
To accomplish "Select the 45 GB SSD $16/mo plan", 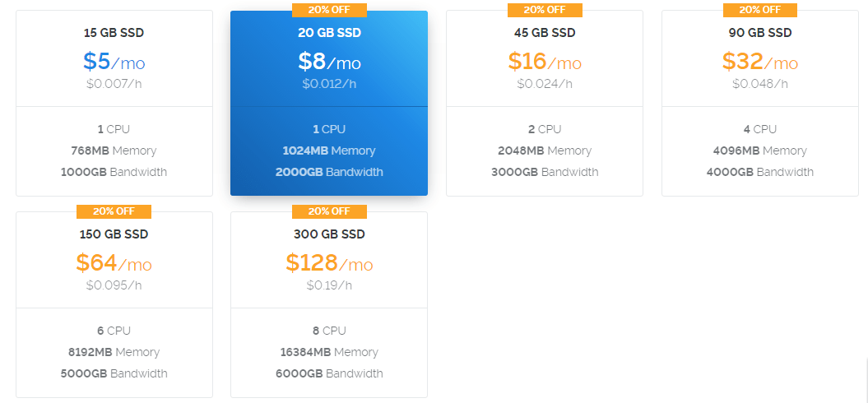I will tap(544, 103).
